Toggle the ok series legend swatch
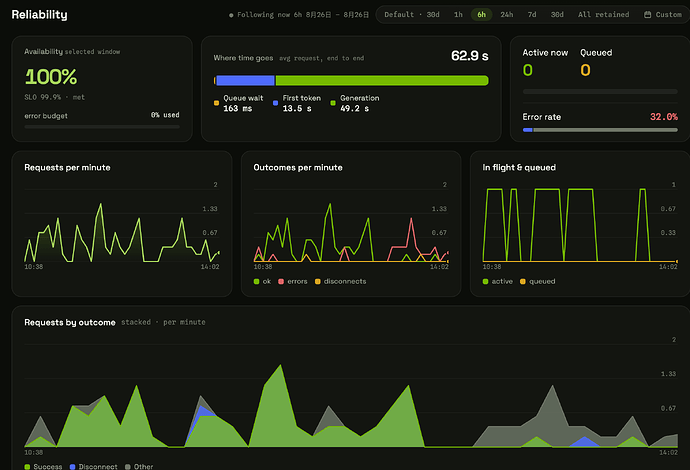Image resolution: width=690 pixels, height=470 pixels. point(257,281)
